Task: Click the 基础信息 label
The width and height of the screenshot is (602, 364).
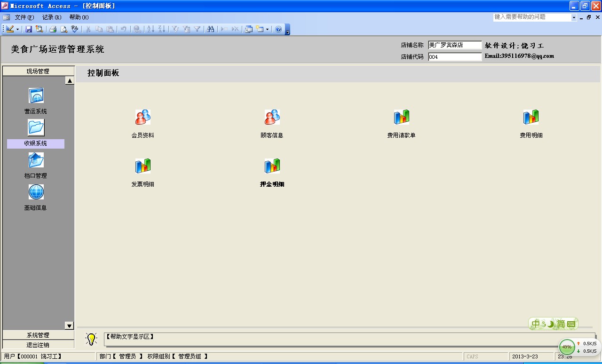Action: (x=36, y=208)
